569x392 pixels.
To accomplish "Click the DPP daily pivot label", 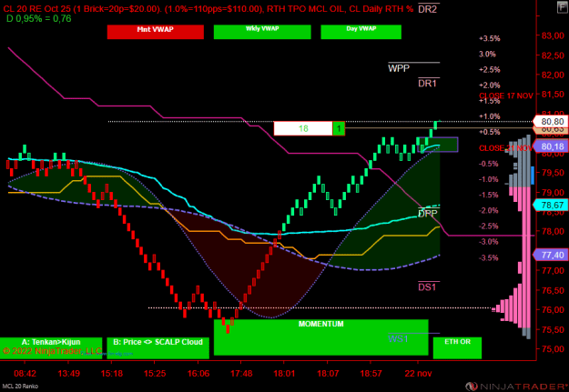I will tap(428, 213).
